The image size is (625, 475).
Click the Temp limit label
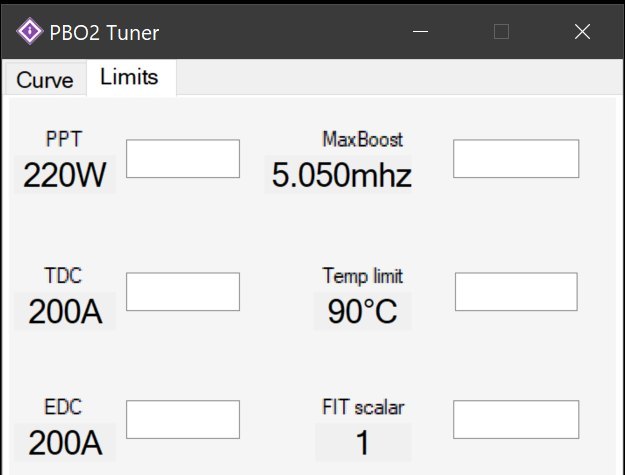pos(363,276)
